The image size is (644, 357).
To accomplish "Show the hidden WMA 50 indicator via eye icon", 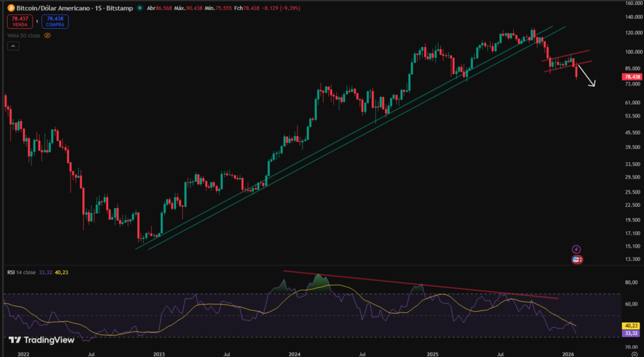I will point(47,36).
